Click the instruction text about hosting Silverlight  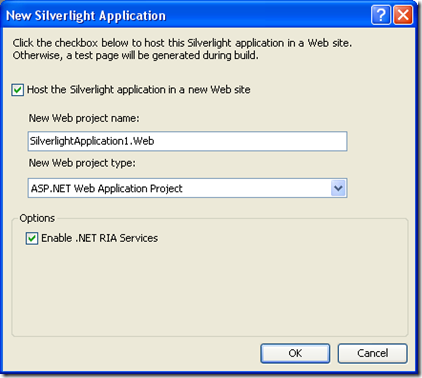tap(182, 49)
